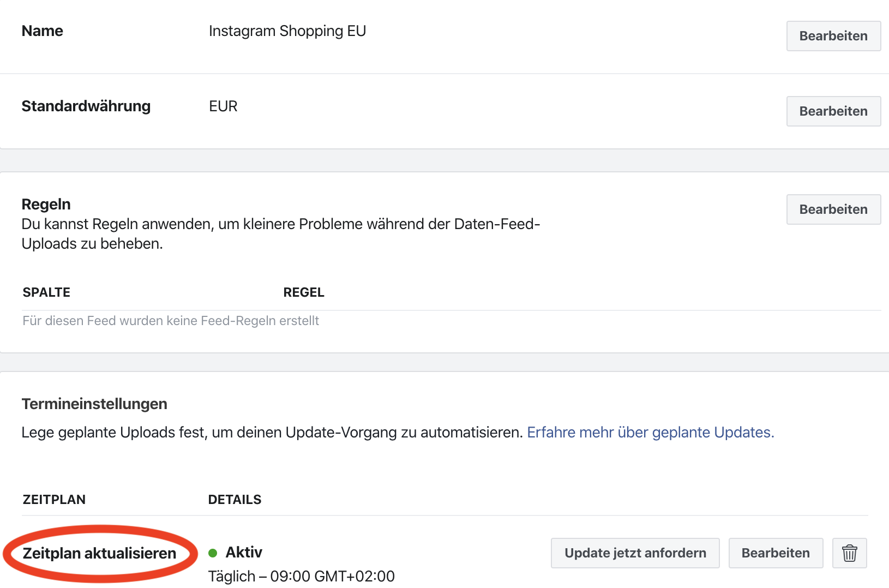The height and width of the screenshot is (588, 889).
Task: Click the empty feed rules message row
Action: coord(171,321)
